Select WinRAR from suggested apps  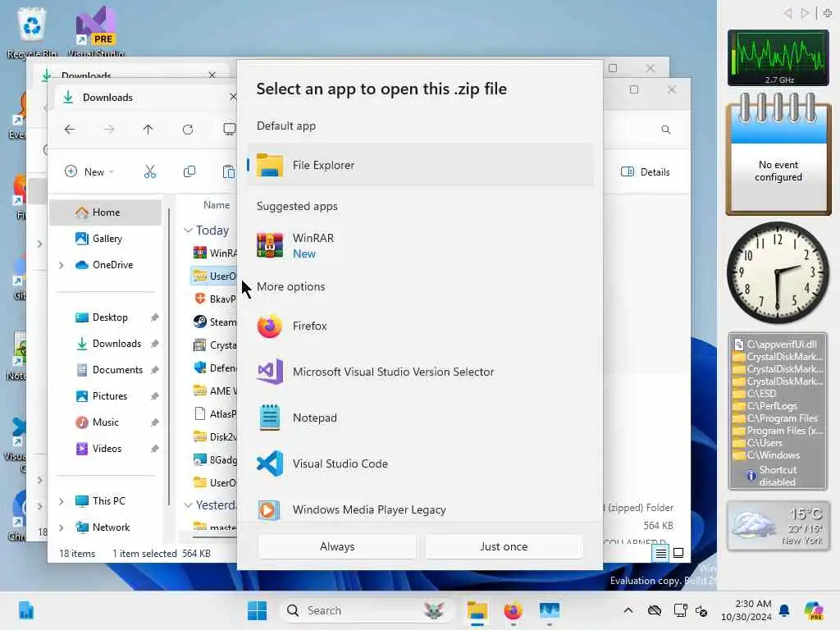[421, 246]
